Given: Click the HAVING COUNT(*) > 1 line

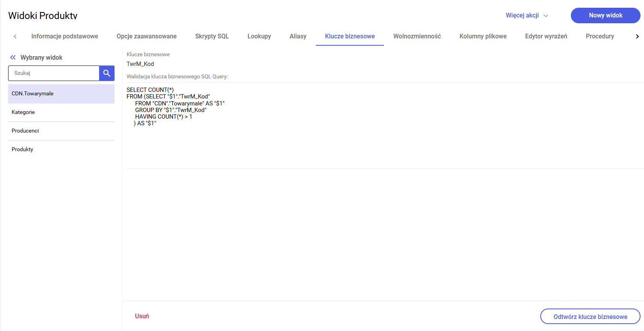Looking at the screenshot, I should pos(163,117).
